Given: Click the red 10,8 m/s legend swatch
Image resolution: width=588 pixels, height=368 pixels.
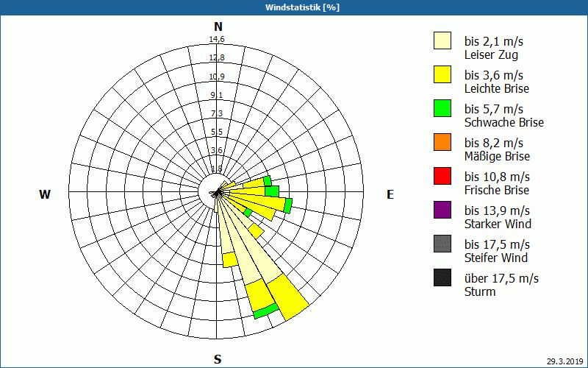Looking at the screenshot, I should [x=442, y=176].
